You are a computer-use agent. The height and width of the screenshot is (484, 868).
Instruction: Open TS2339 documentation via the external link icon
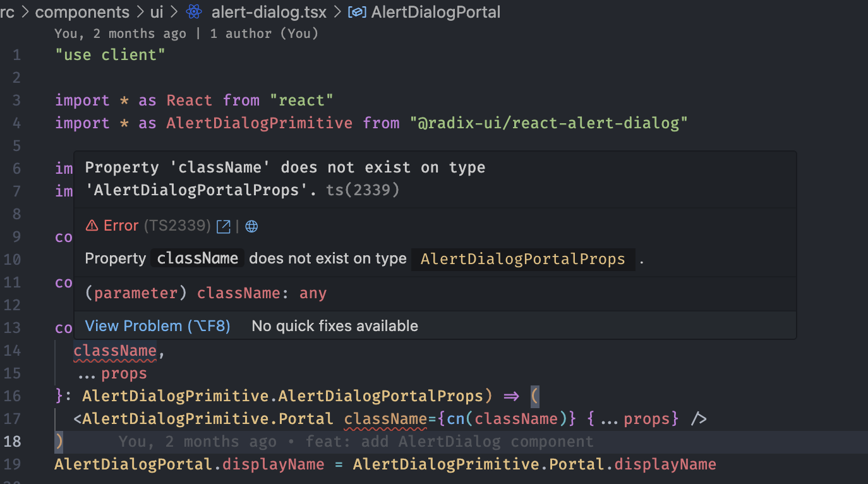[223, 226]
